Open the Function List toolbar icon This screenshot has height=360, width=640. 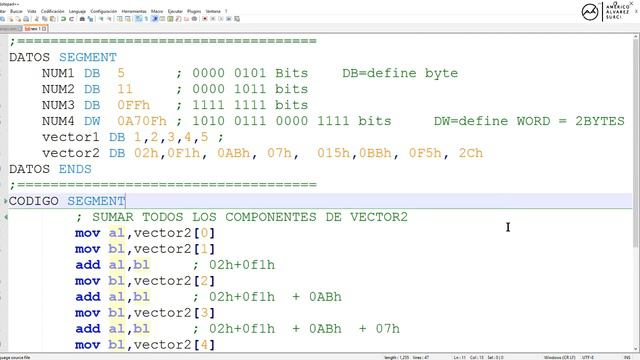click(178, 19)
